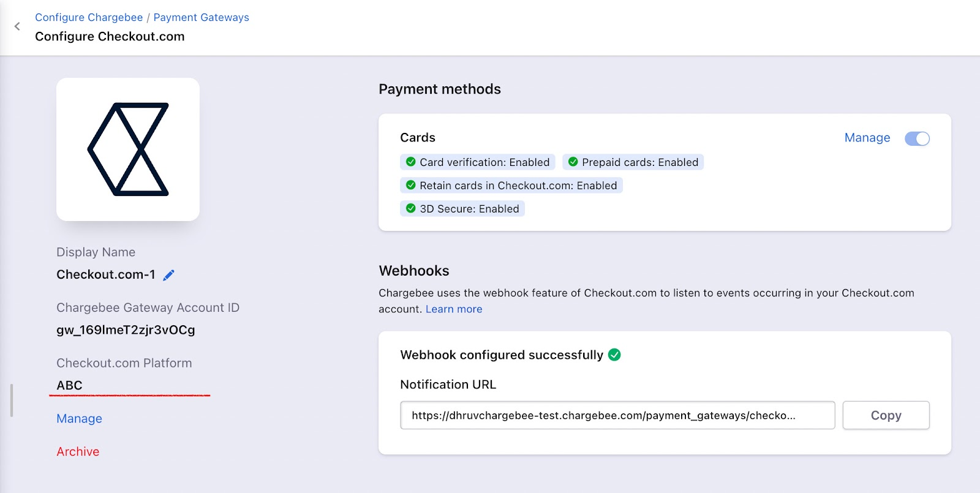Open Manage link for Cards
This screenshot has height=493, width=980.
[x=867, y=138]
